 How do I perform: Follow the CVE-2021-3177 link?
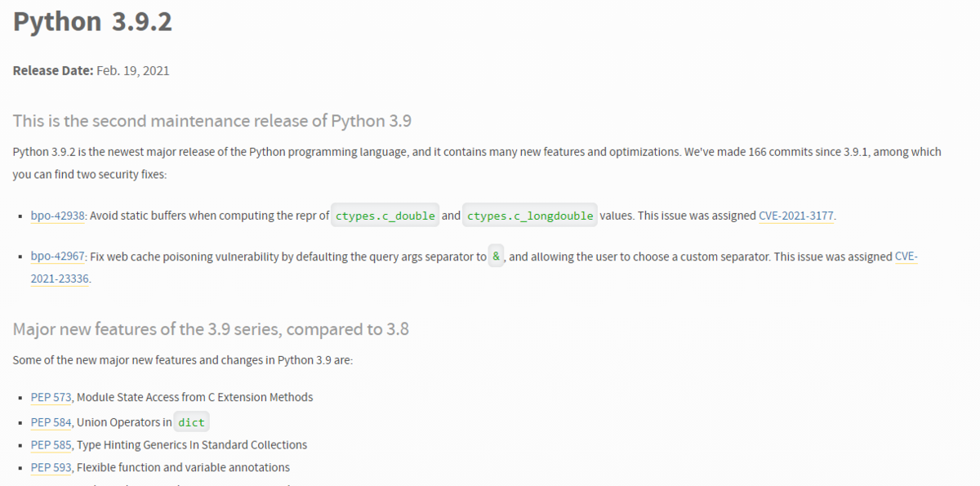coord(797,216)
